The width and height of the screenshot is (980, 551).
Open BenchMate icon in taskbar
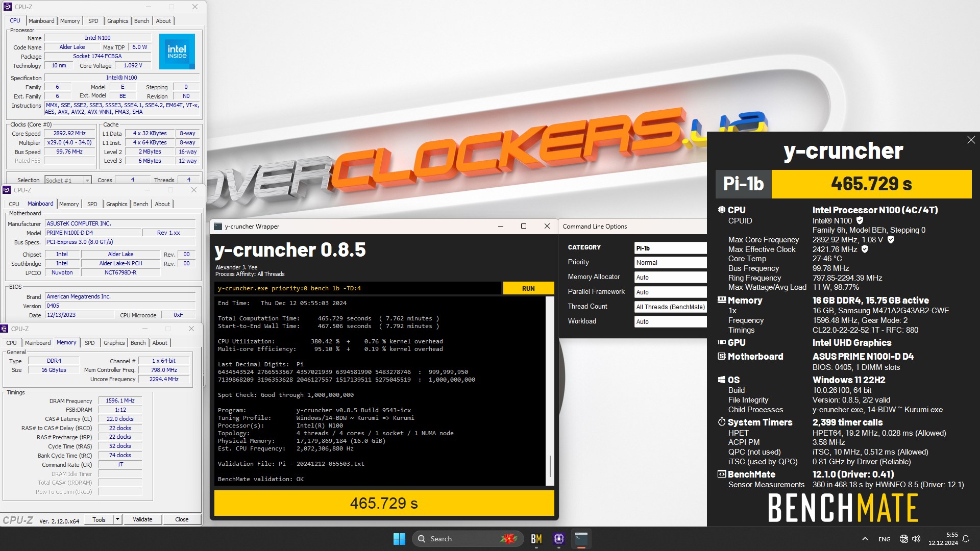(536, 539)
